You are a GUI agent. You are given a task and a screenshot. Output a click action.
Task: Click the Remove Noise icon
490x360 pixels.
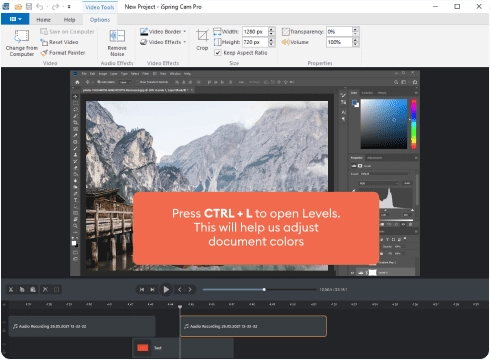tap(117, 43)
